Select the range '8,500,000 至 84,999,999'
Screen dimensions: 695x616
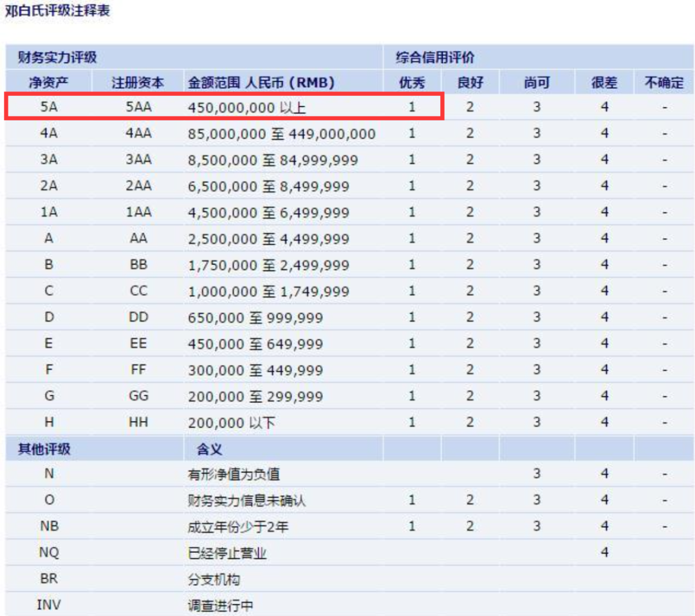pyautogui.click(x=273, y=160)
